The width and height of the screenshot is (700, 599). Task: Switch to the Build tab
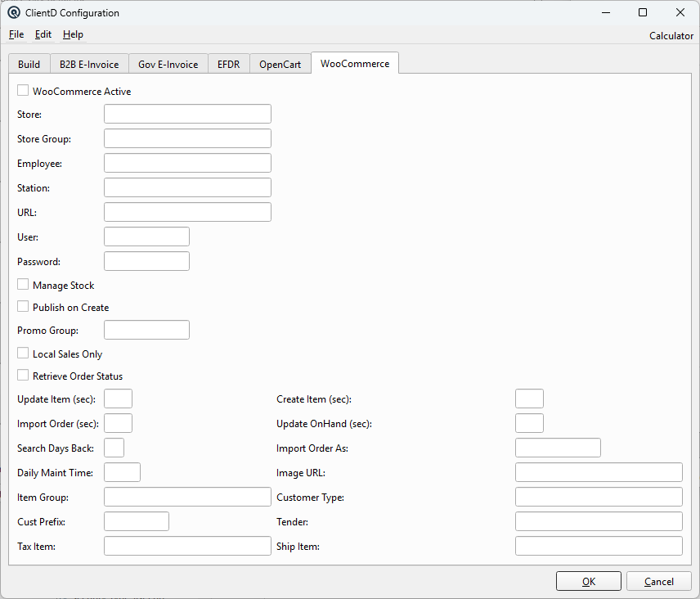pos(29,65)
